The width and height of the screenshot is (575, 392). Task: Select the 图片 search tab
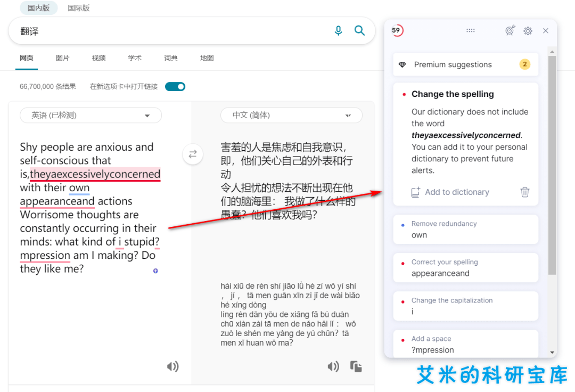click(62, 58)
